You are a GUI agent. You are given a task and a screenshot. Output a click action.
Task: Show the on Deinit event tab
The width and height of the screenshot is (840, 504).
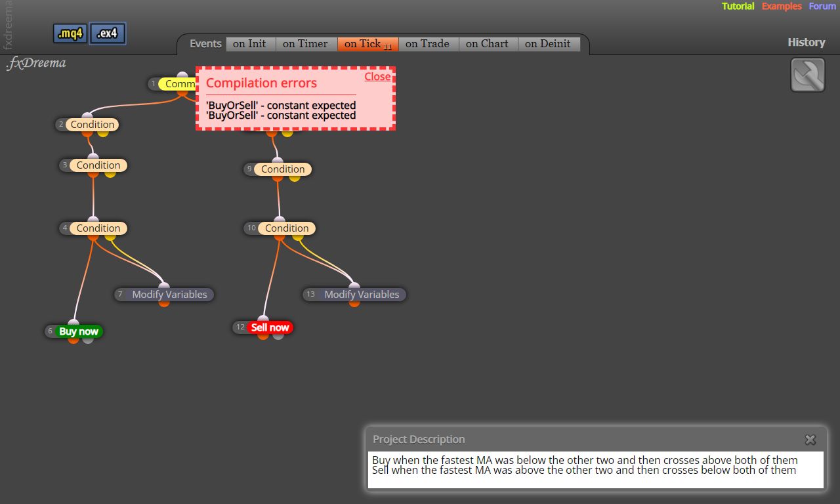[549, 44]
